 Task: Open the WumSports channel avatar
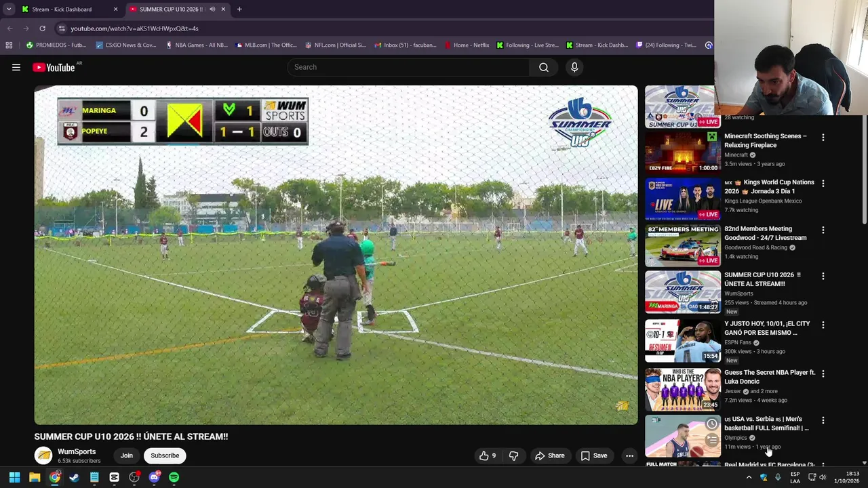click(43, 455)
